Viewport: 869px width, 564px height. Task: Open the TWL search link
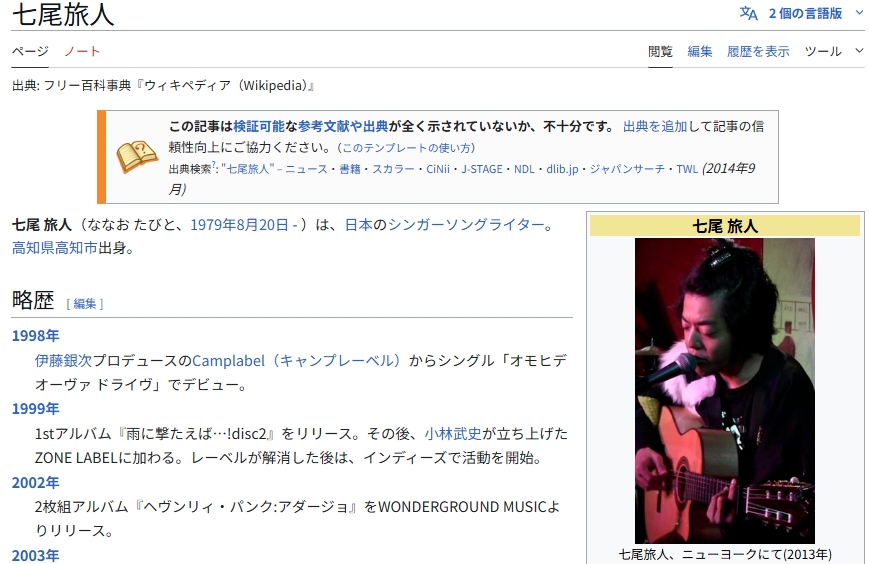(x=687, y=169)
